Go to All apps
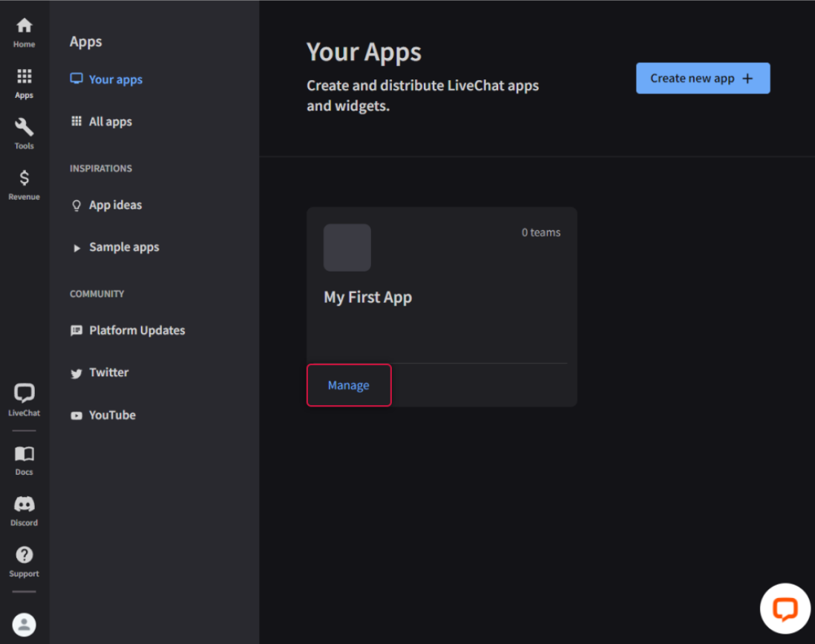Image resolution: width=815 pixels, height=644 pixels. click(110, 122)
